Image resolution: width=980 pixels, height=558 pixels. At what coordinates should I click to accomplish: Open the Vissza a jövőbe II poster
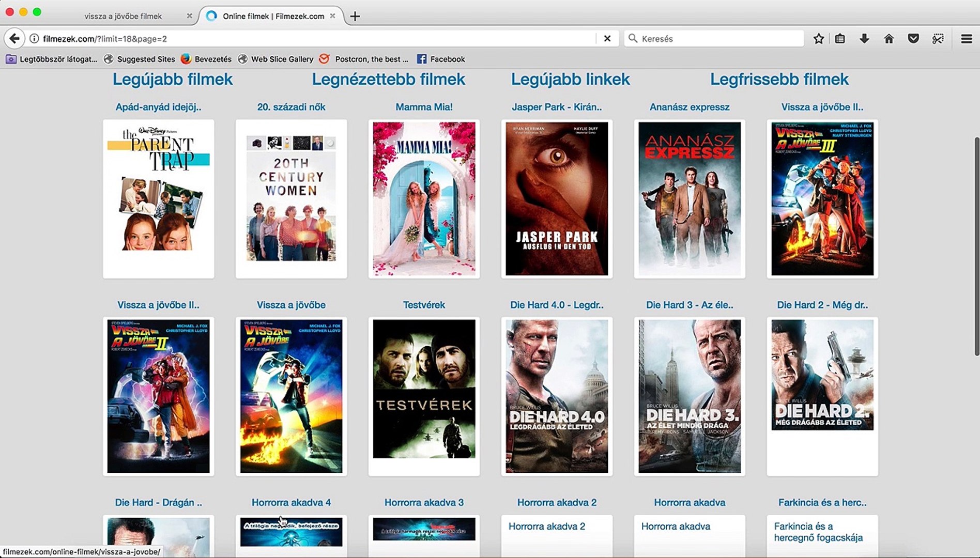point(158,396)
